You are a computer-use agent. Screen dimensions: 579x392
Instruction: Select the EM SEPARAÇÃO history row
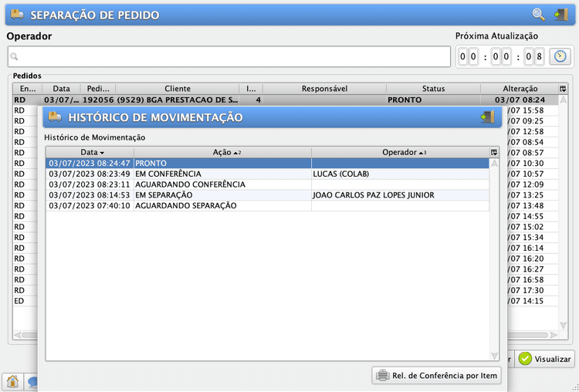pyautogui.click(x=267, y=195)
